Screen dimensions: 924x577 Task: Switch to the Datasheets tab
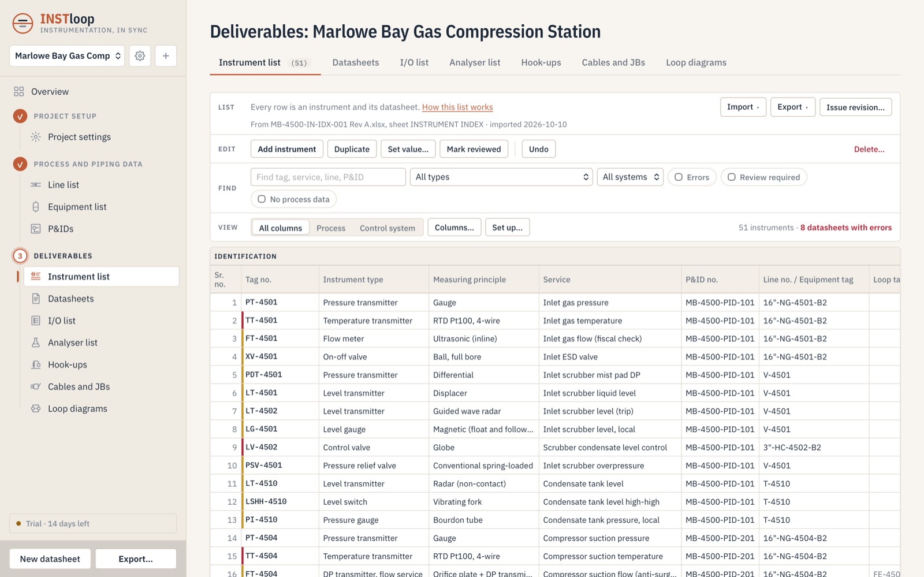pos(356,62)
